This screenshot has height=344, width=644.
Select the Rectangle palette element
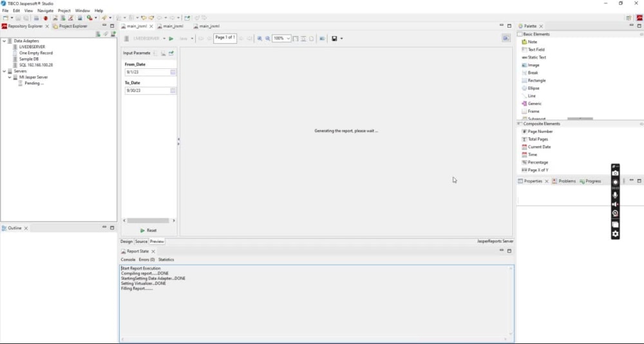pos(533,81)
